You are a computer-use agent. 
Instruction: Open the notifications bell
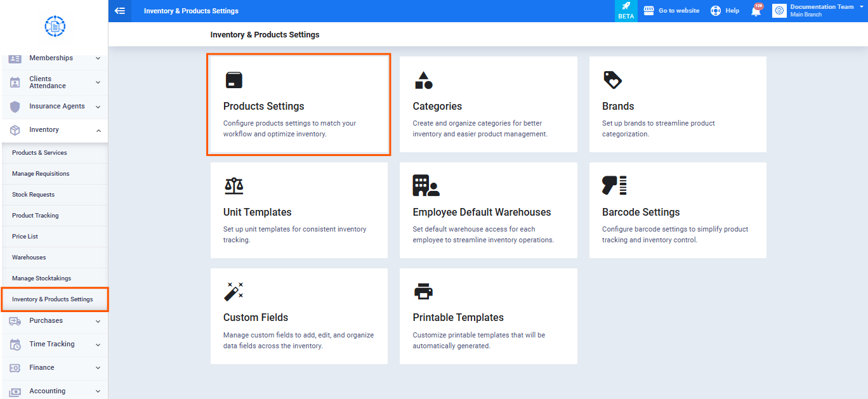[x=756, y=11]
